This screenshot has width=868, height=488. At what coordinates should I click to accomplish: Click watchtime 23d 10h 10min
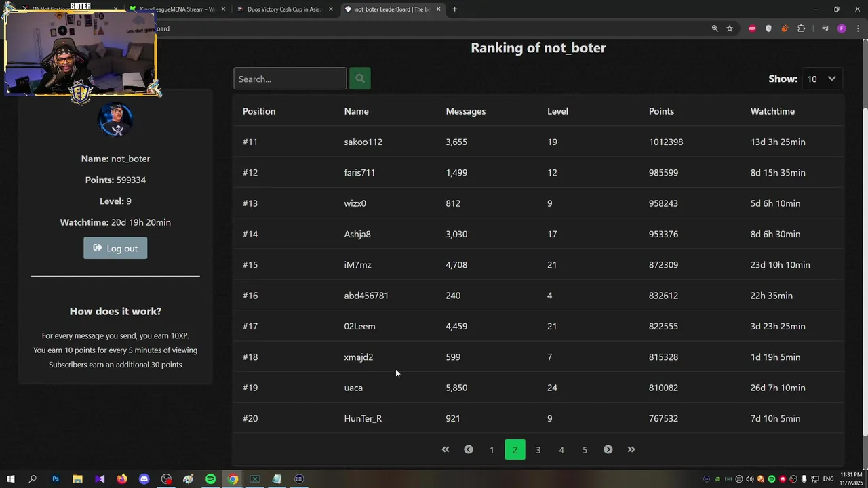(780, 265)
